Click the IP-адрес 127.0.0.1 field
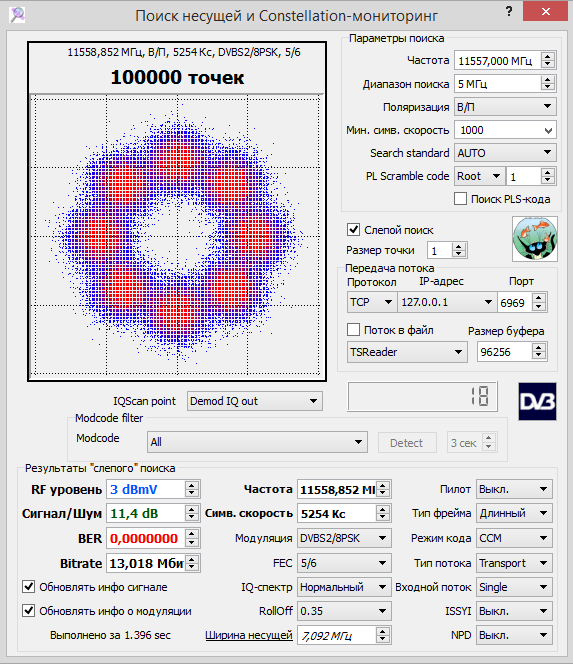Viewport: 573px width, 664px height. point(447,302)
